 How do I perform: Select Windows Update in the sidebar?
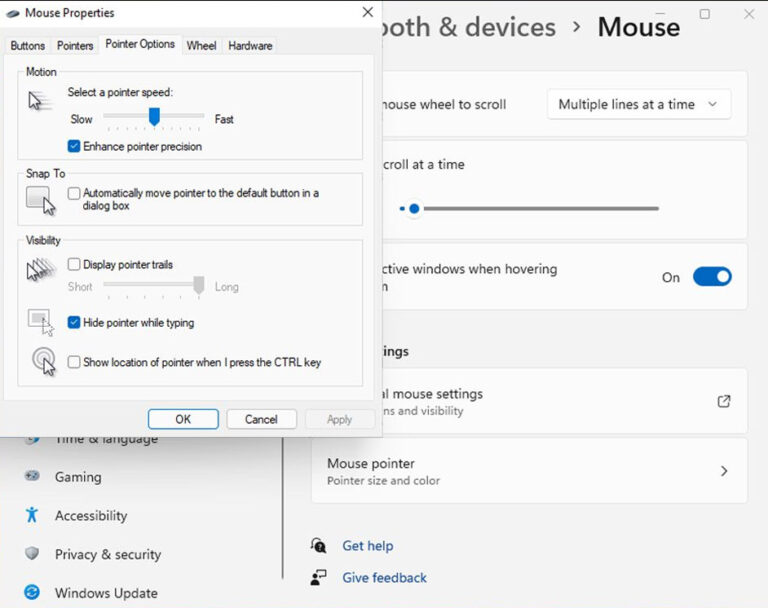[x=106, y=593]
